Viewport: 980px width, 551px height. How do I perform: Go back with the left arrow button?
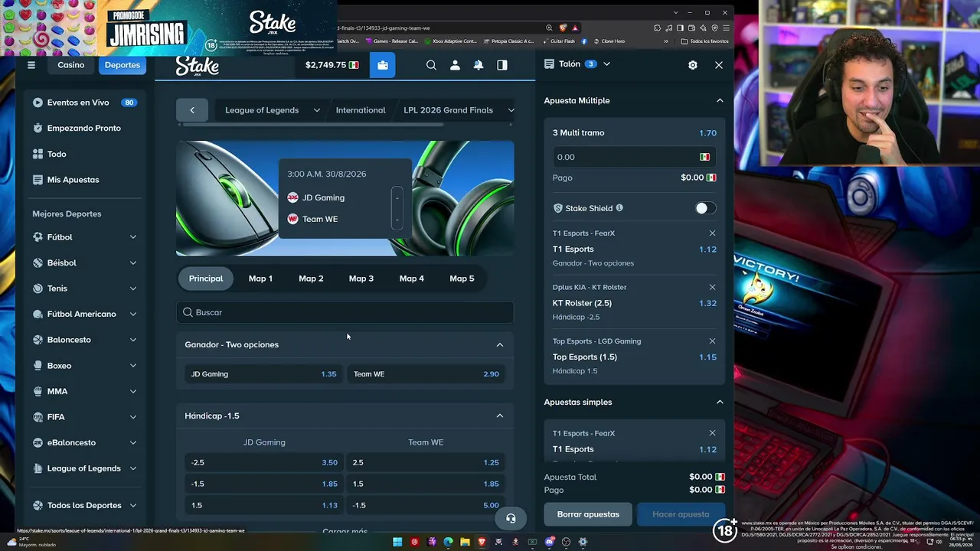[192, 110]
